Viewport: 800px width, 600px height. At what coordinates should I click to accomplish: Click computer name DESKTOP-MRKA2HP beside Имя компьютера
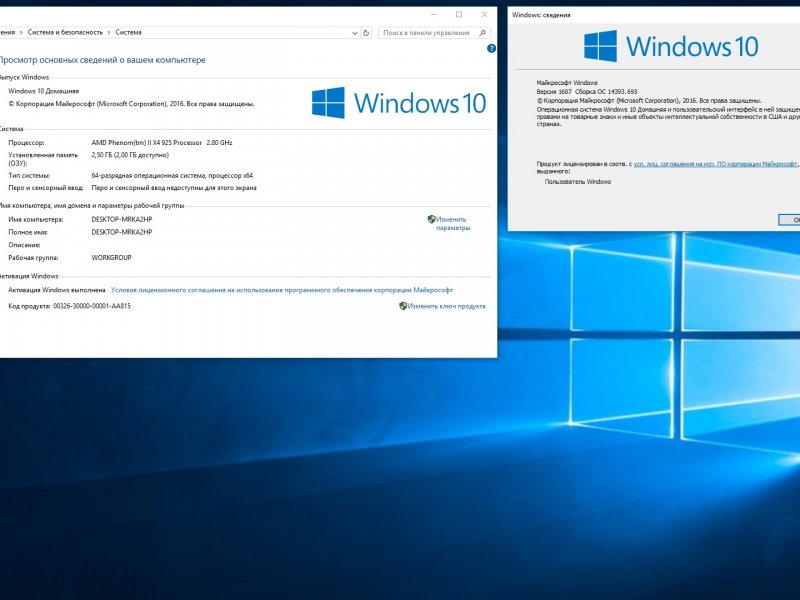point(121,219)
